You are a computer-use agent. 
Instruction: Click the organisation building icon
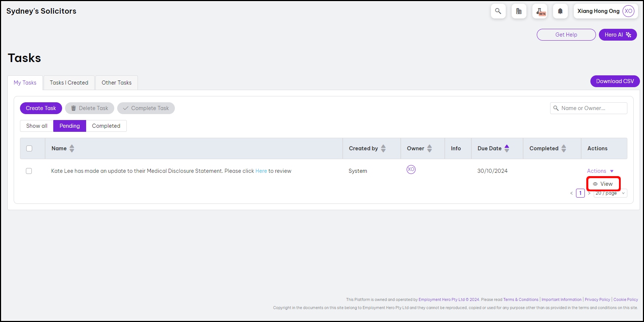(x=519, y=11)
